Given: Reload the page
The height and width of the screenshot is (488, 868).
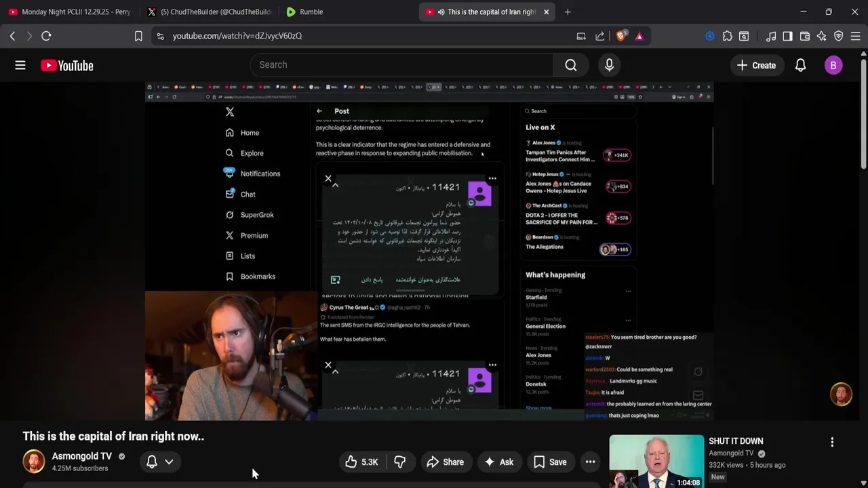Looking at the screenshot, I should (x=46, y=36).
